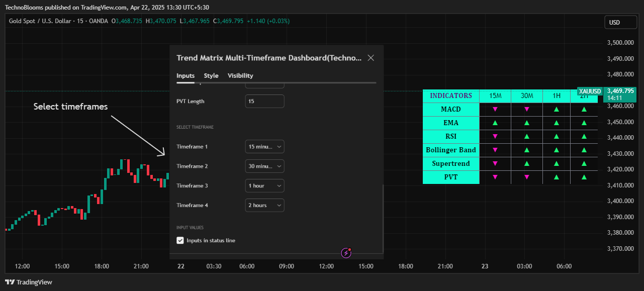The height and width of the screenshot is (291, 644).
Task: Click the 30M column header
Action: point(527,95)
